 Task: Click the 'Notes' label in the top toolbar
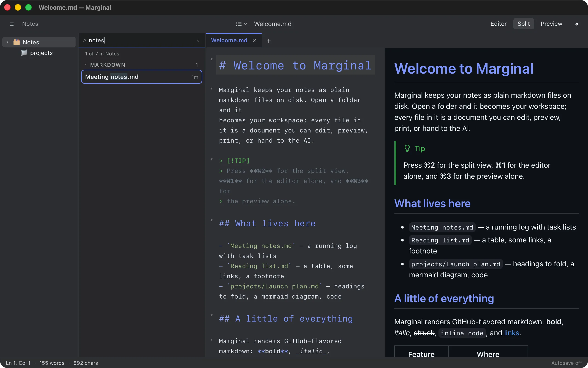coord(30,24)
